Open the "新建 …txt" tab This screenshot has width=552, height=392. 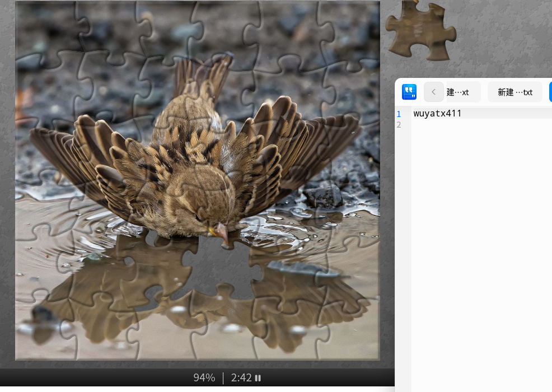[514, 92]
